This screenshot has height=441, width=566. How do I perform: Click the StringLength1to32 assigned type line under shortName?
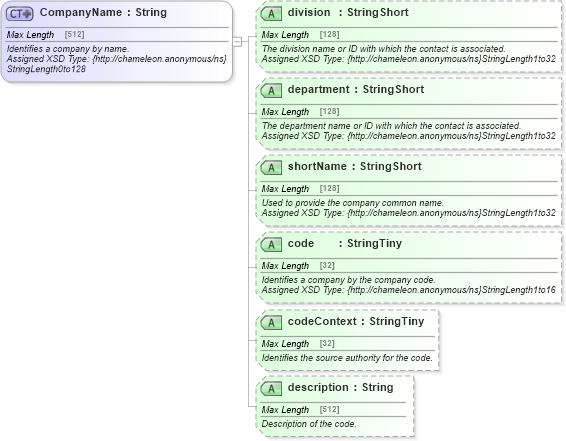tap(408, 213)
